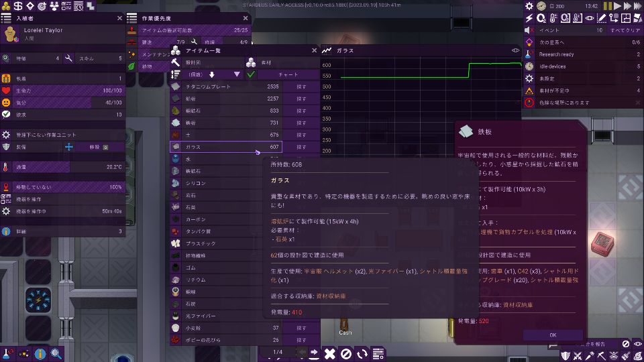Select the forbid circle-slash tool in bottom toolbar
644x362 pixels.
346,353
